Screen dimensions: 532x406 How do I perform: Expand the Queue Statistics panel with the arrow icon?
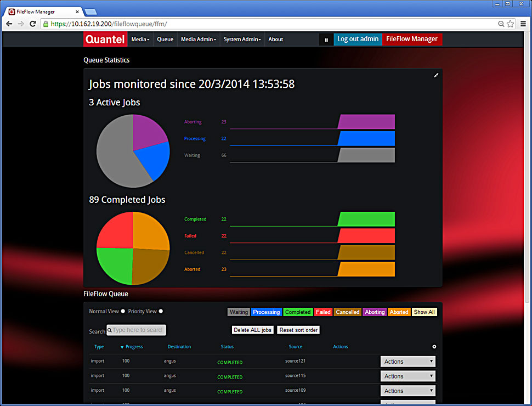[x=436, y=75]
